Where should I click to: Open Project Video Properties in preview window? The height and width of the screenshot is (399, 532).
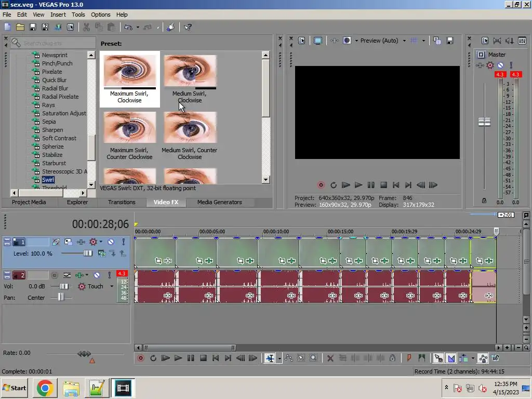[302, 41]
